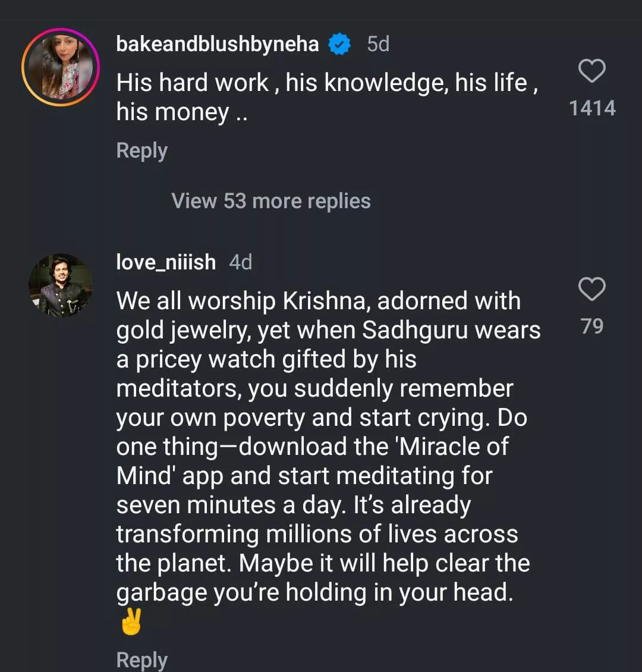642x672 pixels.
Task: Click the blue verified badge beside bakeandblushbyneha
Action: click(x=339, y=45)
